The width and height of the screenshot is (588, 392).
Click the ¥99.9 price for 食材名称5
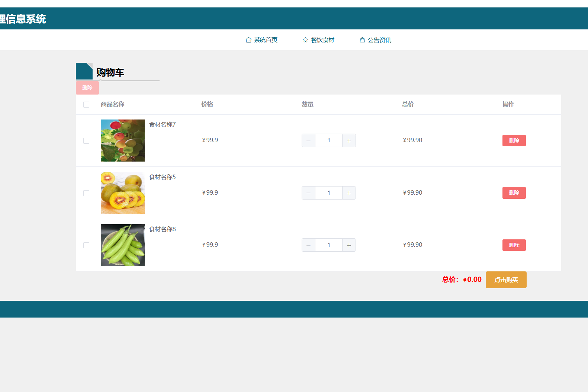click(x=210, y=192)
